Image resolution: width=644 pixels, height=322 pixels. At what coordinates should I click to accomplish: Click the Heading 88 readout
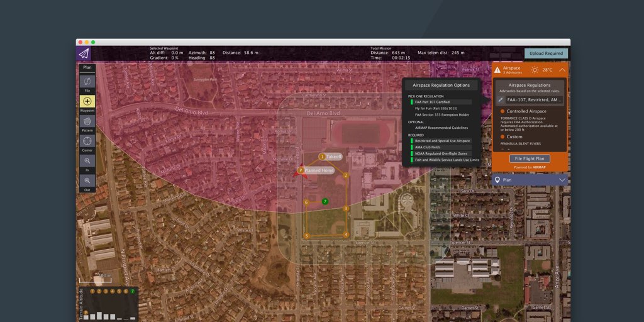point(202,58)
